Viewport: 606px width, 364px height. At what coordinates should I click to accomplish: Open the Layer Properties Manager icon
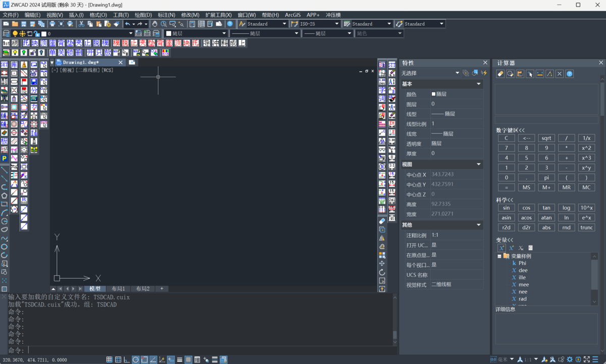point(6,33)
